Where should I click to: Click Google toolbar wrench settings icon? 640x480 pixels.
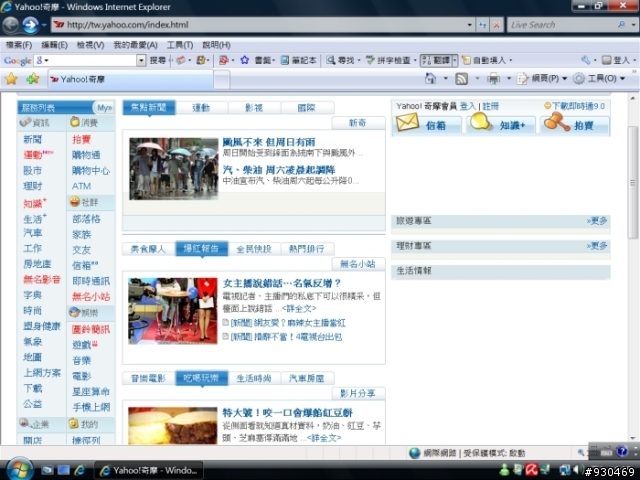point(586,60)
